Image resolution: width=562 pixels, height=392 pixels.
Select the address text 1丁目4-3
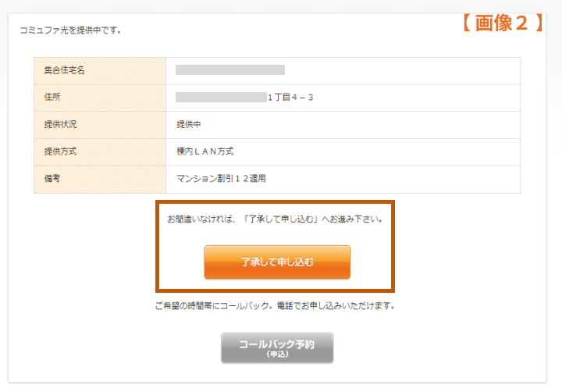point(290,97)
